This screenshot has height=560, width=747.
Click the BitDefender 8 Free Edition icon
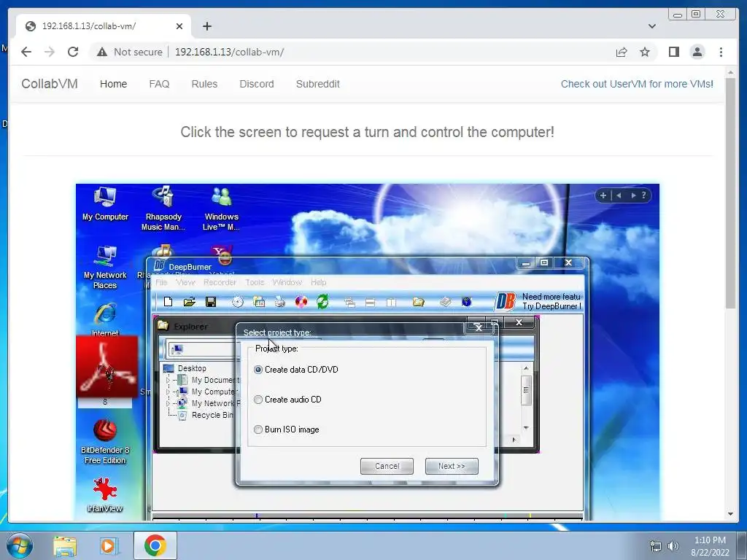105,441
